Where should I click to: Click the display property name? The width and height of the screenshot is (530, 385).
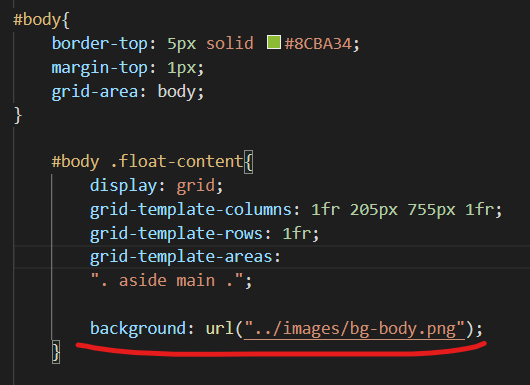[124, 186]
